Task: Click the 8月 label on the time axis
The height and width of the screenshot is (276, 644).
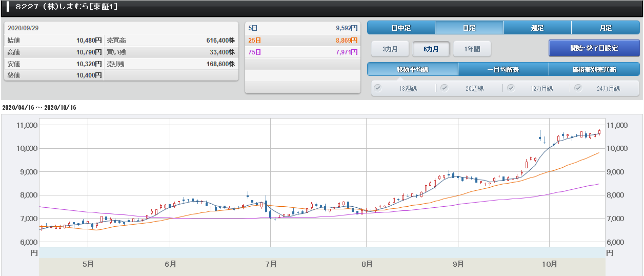Action: (367, 264)
